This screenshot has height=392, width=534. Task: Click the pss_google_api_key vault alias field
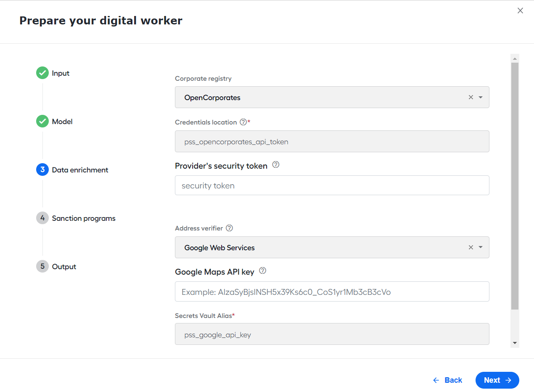point(332,334)
